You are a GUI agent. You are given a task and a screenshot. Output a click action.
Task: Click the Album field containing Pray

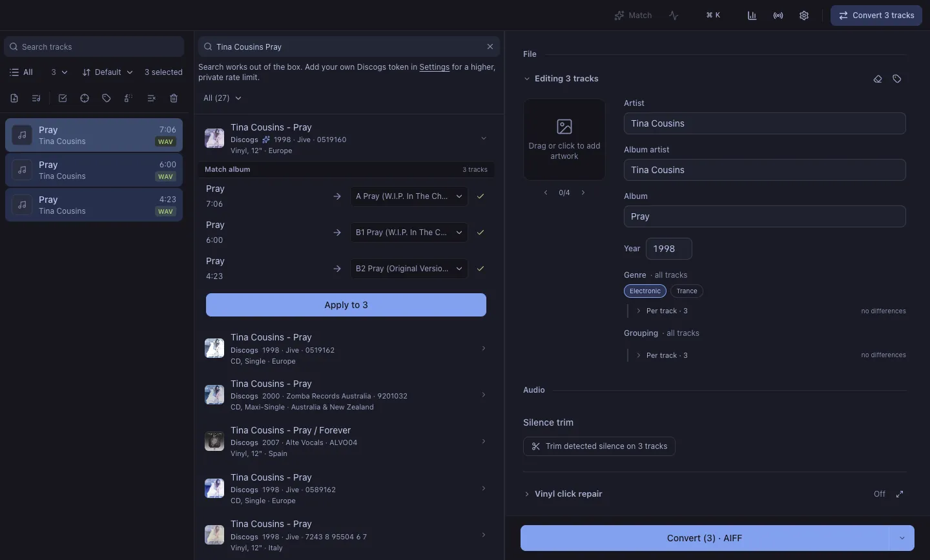click(765, 216)
